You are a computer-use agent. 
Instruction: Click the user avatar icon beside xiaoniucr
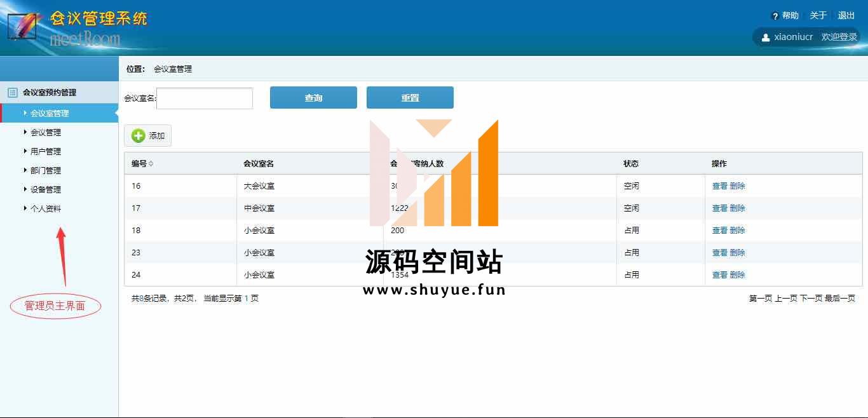tap(766, 37)
